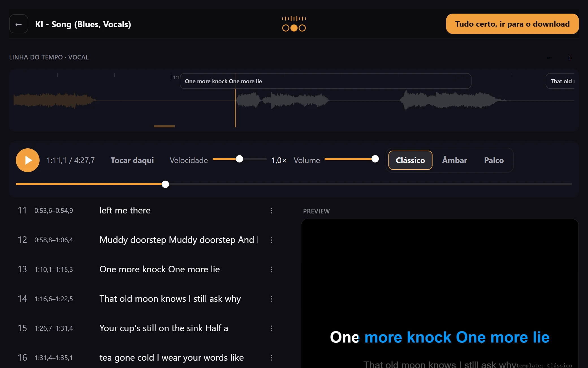Select lyric 'That old moon knows I still ask why'
This screenshot has width=588, height=368.
click(170, 299)
